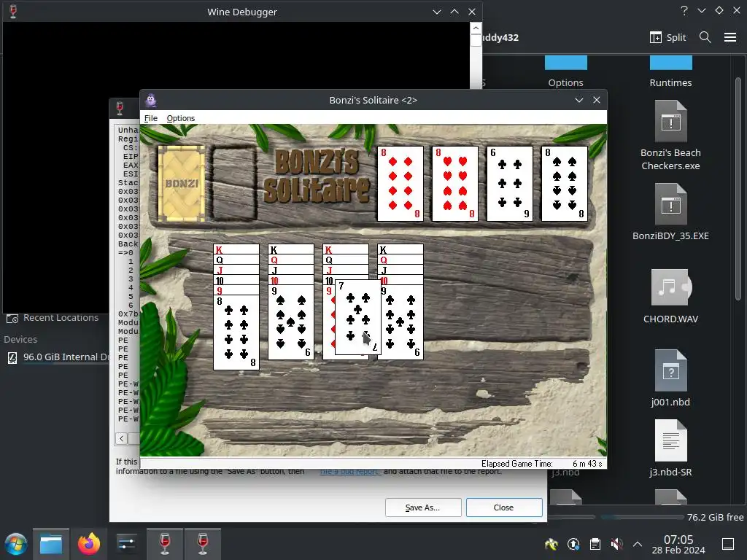
Task: Click wine glass icon in Wine Debugger title
Action: tap(13, 12)
